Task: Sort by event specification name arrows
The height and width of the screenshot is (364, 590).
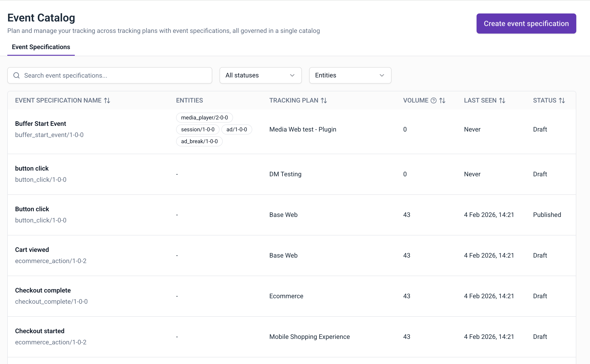Action: 107,100
